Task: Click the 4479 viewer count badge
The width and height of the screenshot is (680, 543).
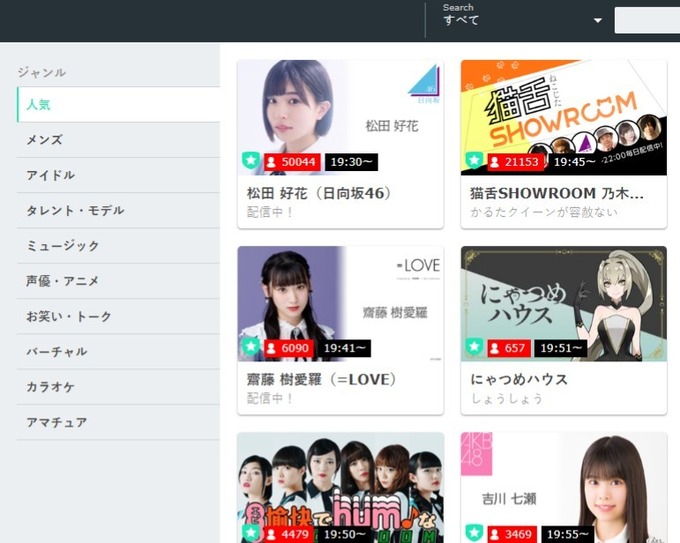Action: pyautogui.click(x=288, y=534)
